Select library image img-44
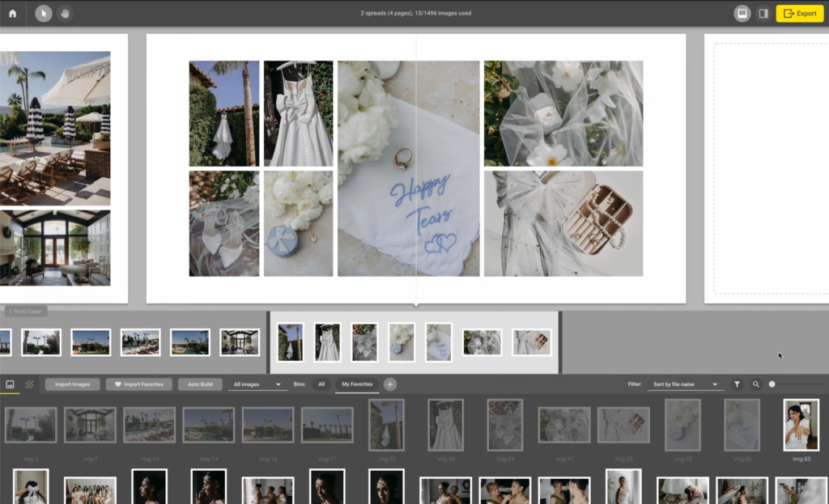This screenshot has width=829, height=504. point(505,425)
